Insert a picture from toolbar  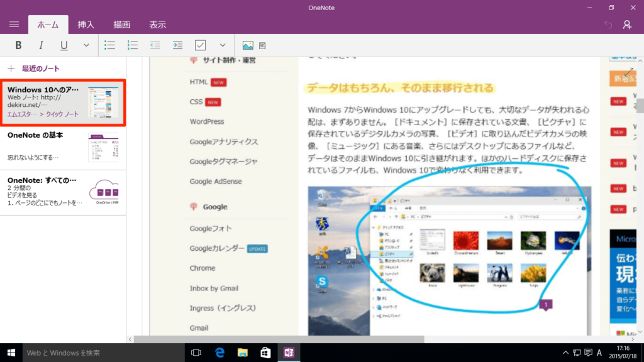point(248,45)
